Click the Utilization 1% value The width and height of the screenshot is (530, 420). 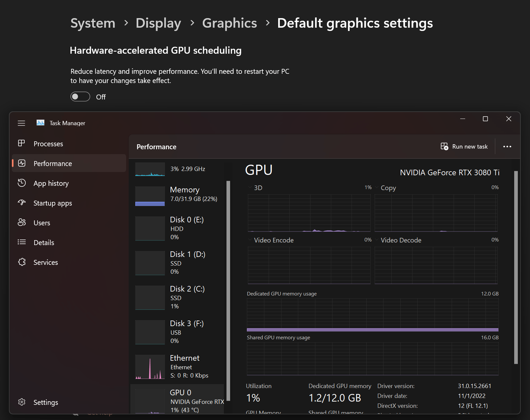(253, 398)
